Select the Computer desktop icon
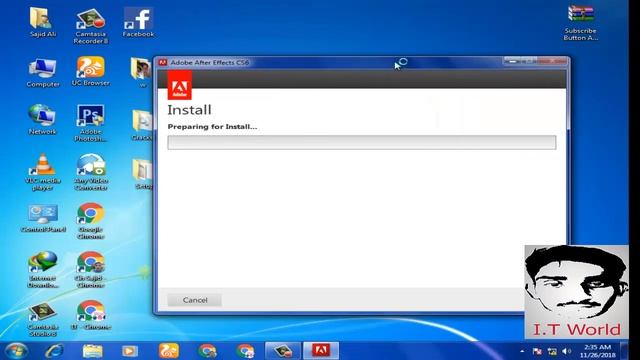Screen dimensions: 640x360 point(42,73)
